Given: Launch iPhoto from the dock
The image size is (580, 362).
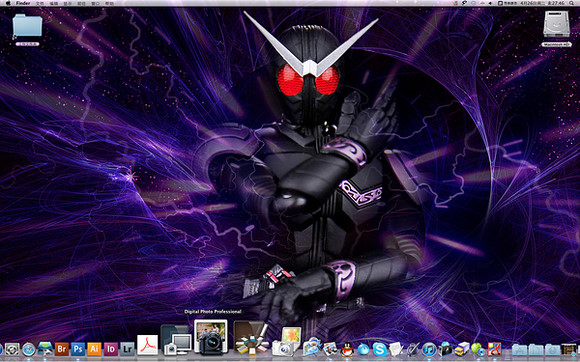Looking at the screenshot, I should pos(330,349).
